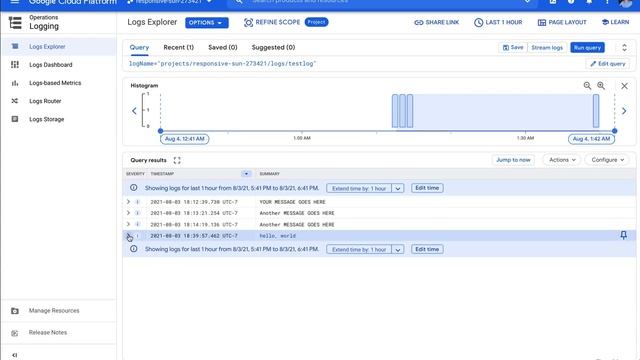Click the Aug 4, 1:42 AM time label
The image size is (640, 360).
pos(591,139)
